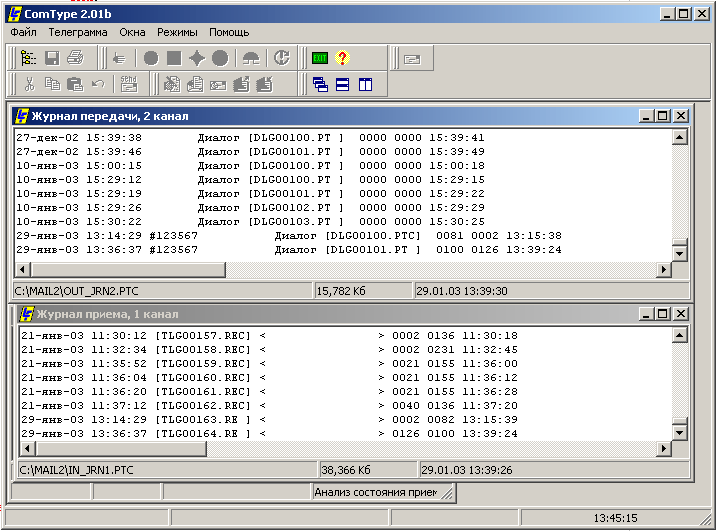Tile windows horizontally via toolbar icon
Viewport: 718px width, 531px height.
click(343, 84)
